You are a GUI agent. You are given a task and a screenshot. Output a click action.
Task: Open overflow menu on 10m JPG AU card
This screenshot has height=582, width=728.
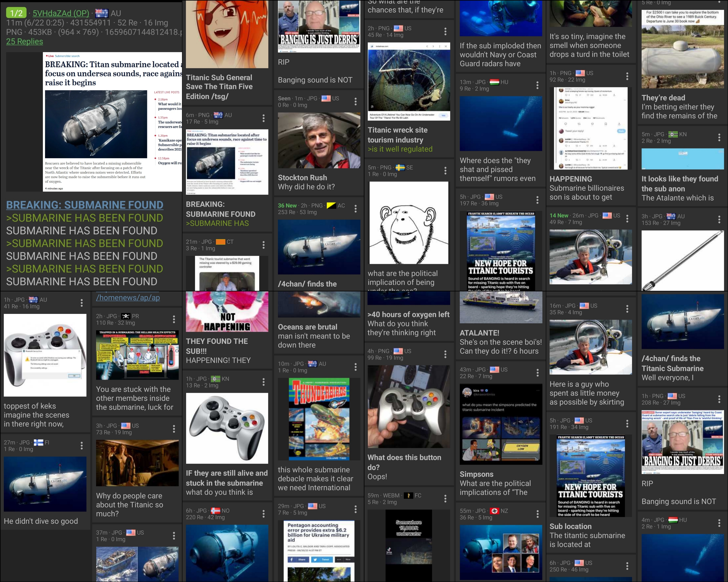coord(355,367)
